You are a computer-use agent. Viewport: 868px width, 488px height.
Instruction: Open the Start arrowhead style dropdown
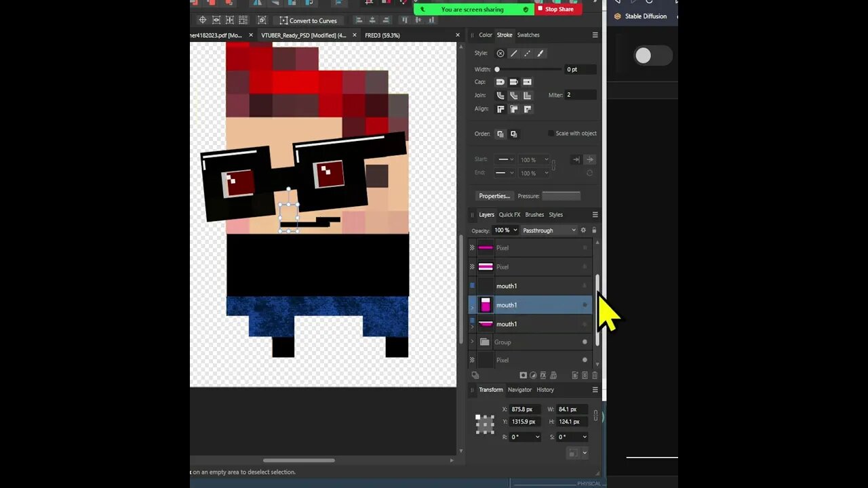pos(505,160)
